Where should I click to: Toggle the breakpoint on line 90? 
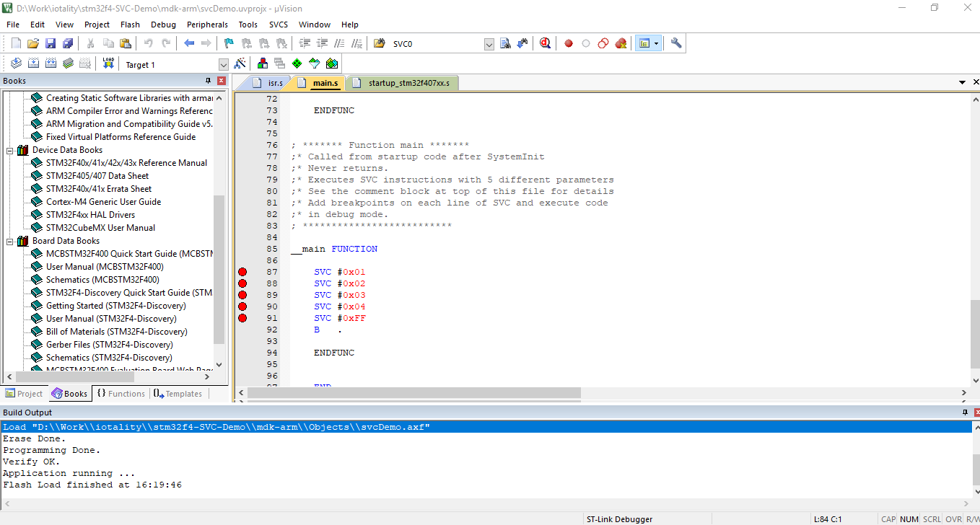tap(242, 306)
